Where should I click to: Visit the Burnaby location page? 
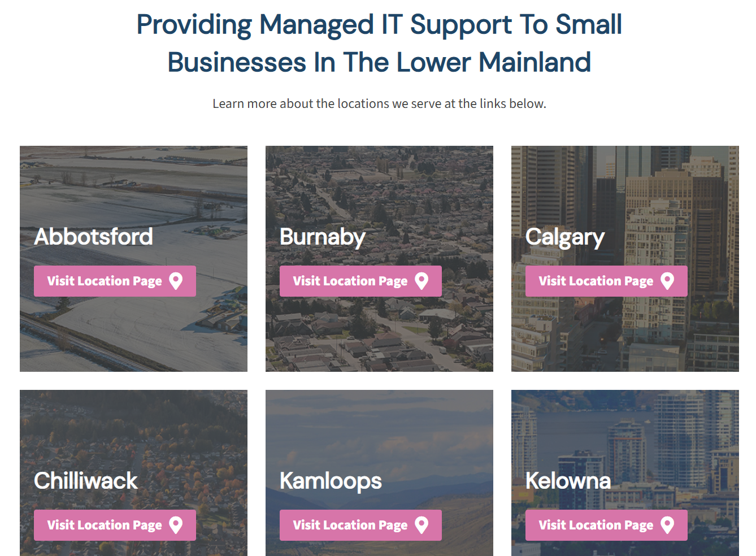[360, 281]
